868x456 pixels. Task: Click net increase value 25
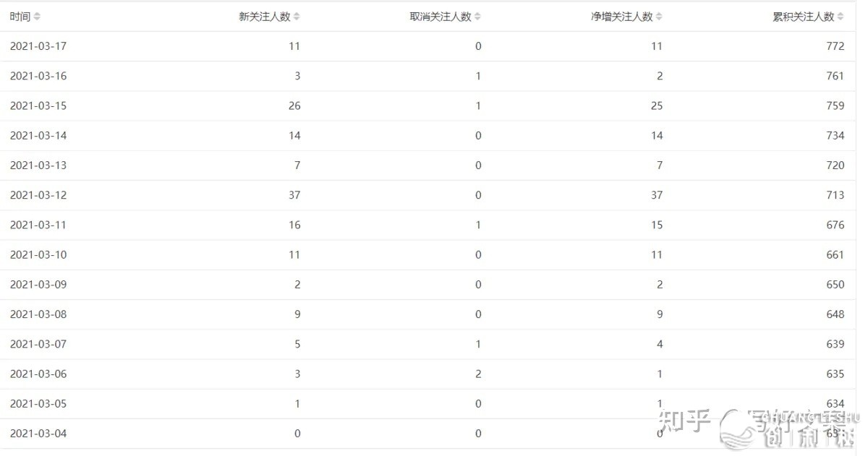pyautogui.click(x=656, y=106)
